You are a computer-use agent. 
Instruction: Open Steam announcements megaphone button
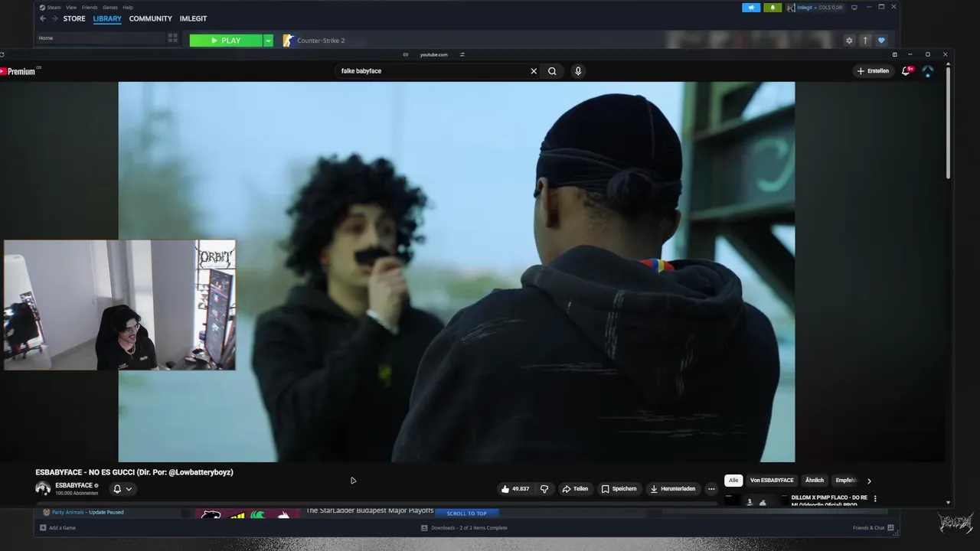pyautogui.click(x=751, y=8)
